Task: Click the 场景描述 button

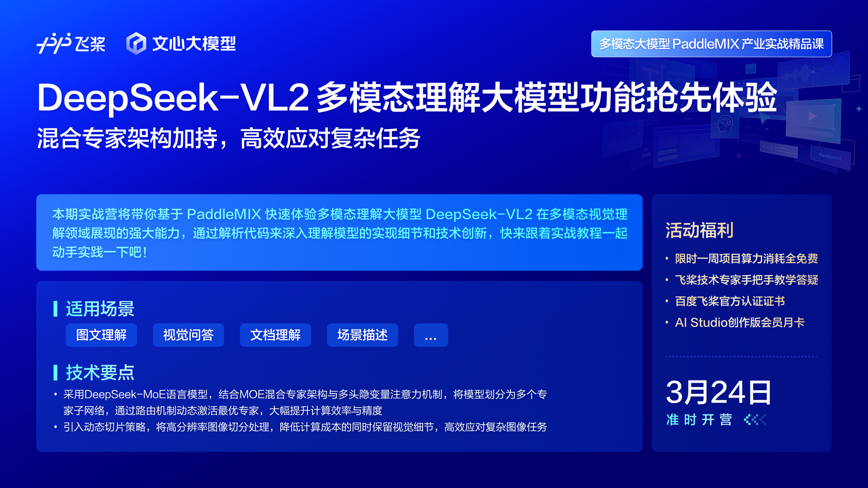Action: [x=362, y=335]
